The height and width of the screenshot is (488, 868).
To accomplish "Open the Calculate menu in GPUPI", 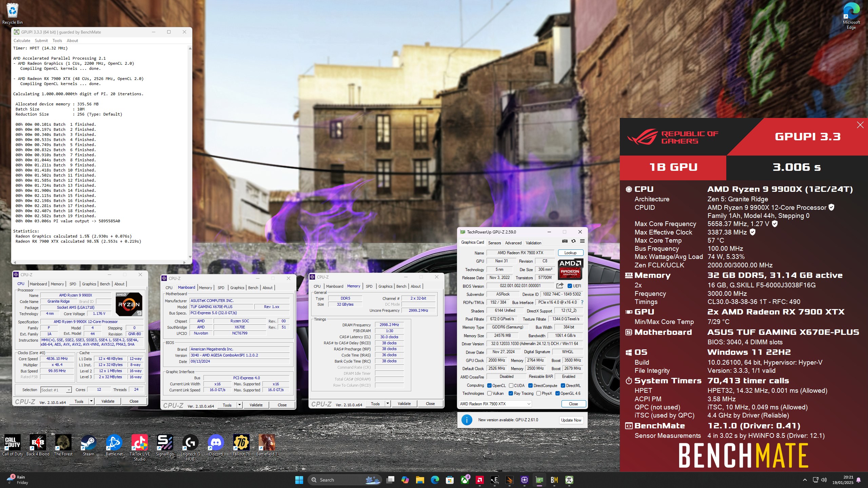I will [x=22, y=41].
